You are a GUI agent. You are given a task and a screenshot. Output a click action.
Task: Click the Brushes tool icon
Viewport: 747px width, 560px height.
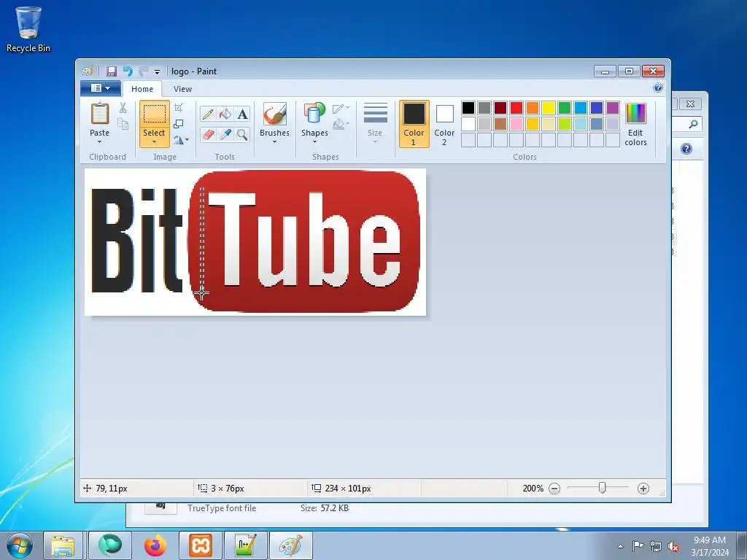pos(275,114)
